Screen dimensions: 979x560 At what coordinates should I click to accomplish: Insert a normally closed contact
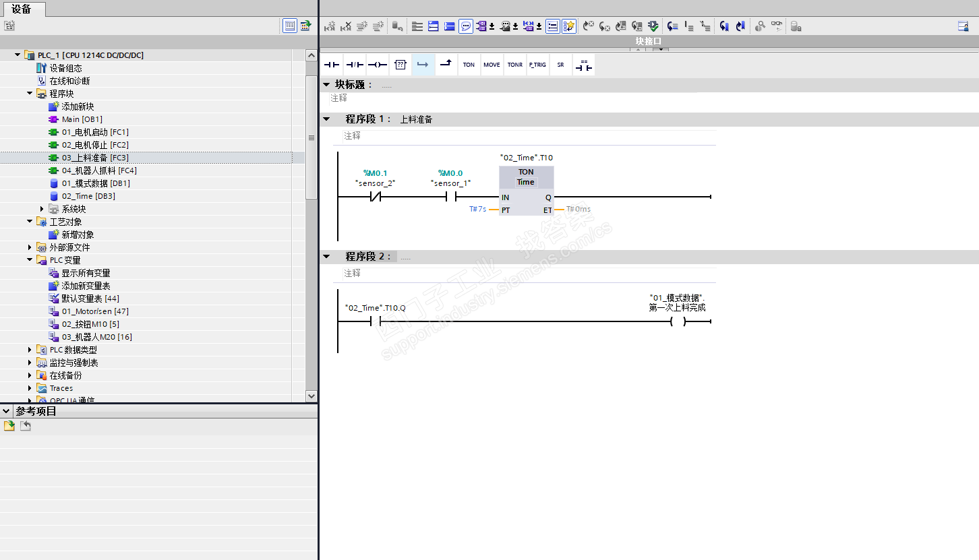(355, 65)
